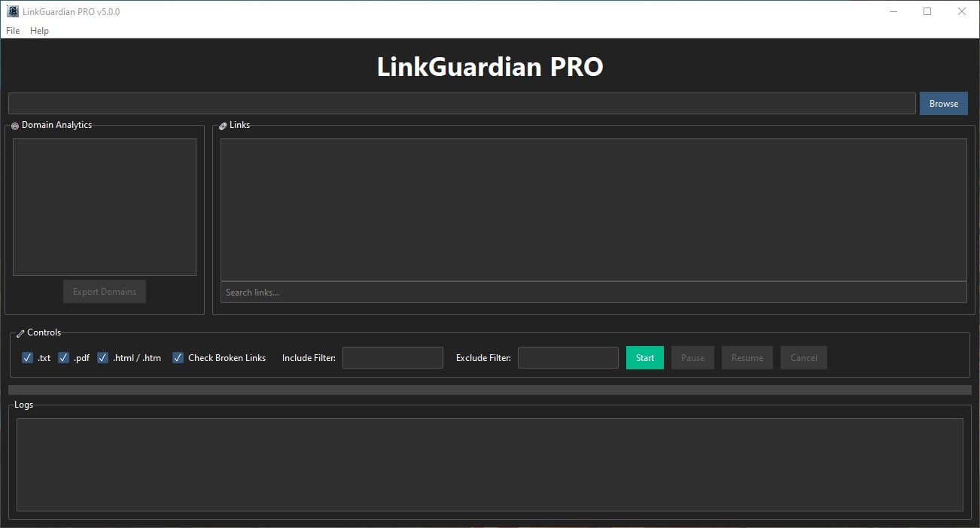Image resolution: width=980 pixels, height=528 pixels.
Task: Click the Pause button
Action: click(x=692, y=358)
